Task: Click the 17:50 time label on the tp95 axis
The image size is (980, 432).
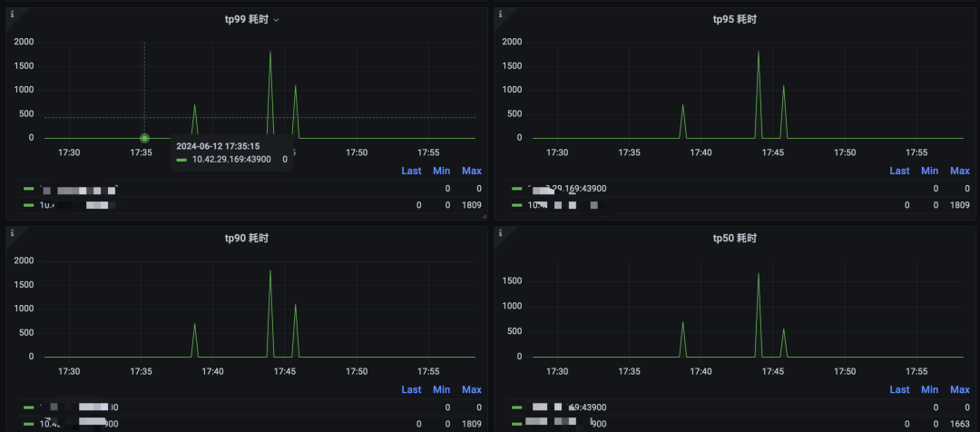Action: click(845, 152)
